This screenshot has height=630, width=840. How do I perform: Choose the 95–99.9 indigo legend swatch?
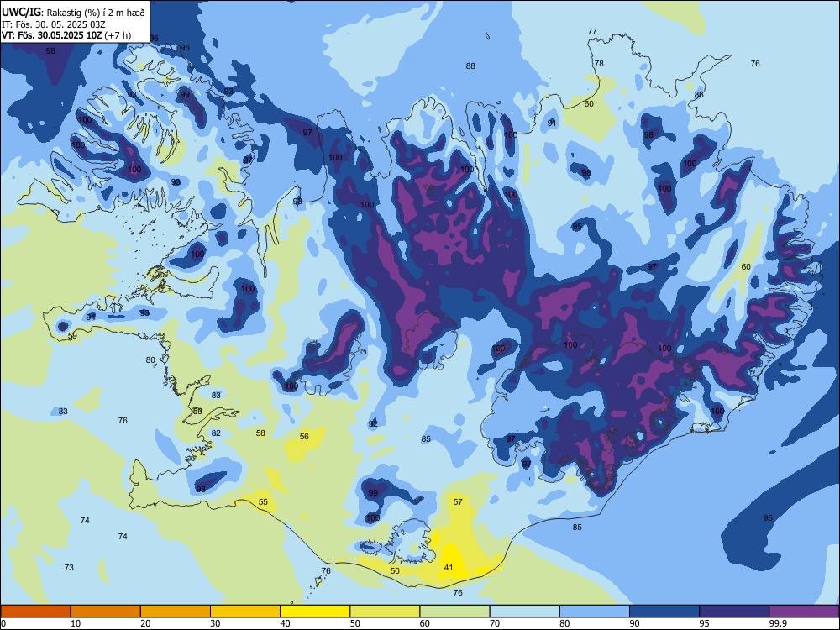tap(734, 612)
